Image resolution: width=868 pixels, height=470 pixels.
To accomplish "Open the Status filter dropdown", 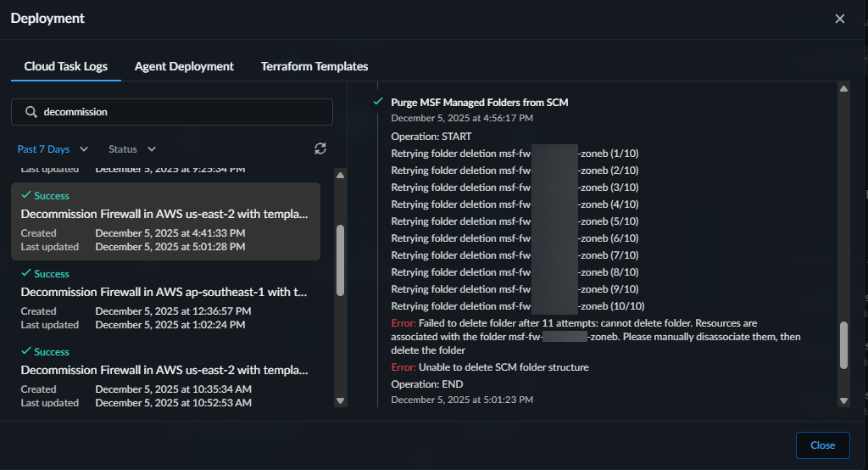I will [x=132, y=149].
